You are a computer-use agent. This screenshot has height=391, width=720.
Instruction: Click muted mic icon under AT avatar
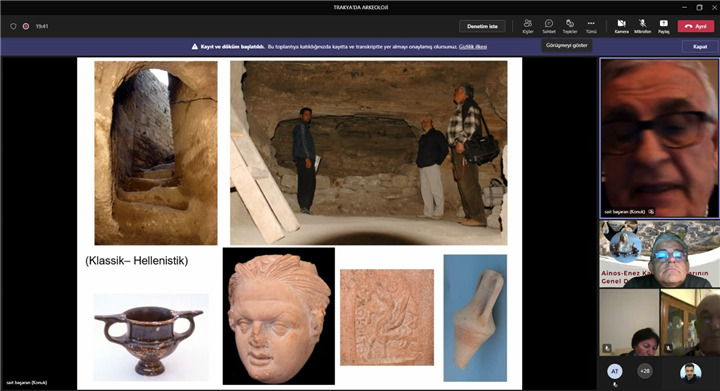coord(615,385)
